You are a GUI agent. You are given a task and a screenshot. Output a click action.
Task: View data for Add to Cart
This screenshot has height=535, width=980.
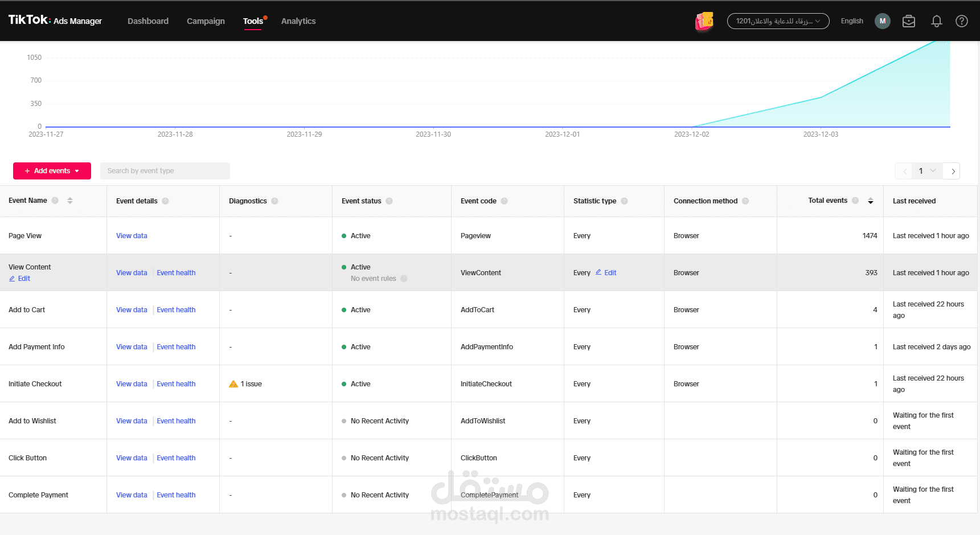[x=132, y=310]
